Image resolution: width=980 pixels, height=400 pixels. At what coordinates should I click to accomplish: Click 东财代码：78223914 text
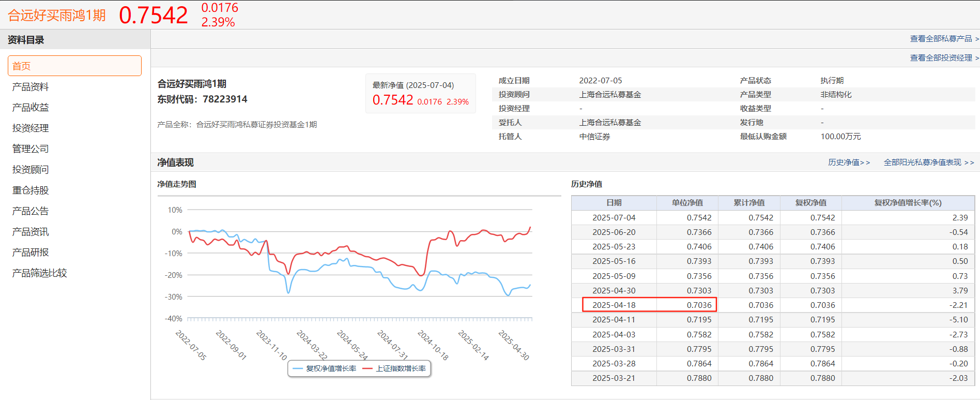(x=202, y=99)
